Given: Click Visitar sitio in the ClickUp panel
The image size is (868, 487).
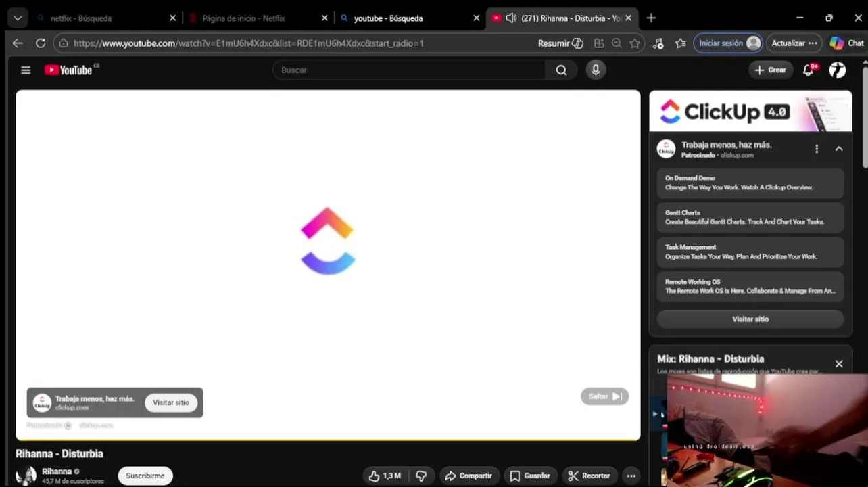Looking at the screenshot, I should tap(750, 319).
